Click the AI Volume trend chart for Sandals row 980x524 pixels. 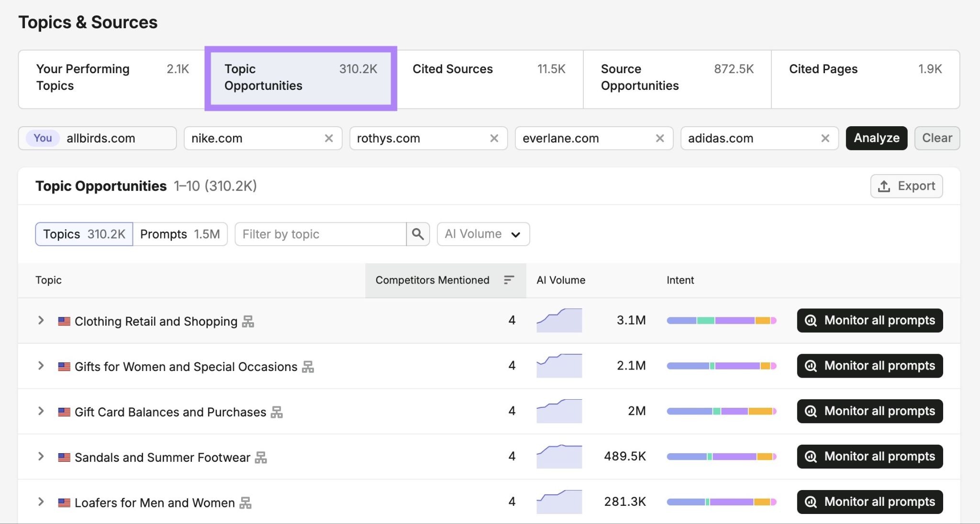click(559, 457)
